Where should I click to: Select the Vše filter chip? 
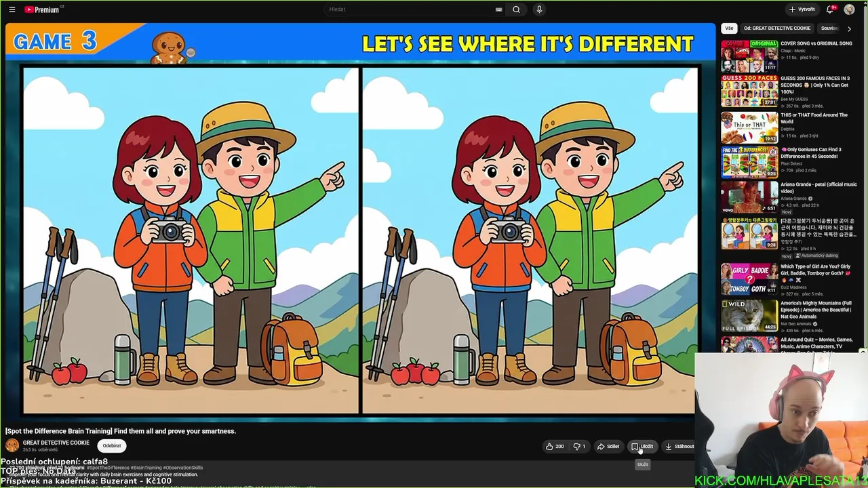(729, 28)
